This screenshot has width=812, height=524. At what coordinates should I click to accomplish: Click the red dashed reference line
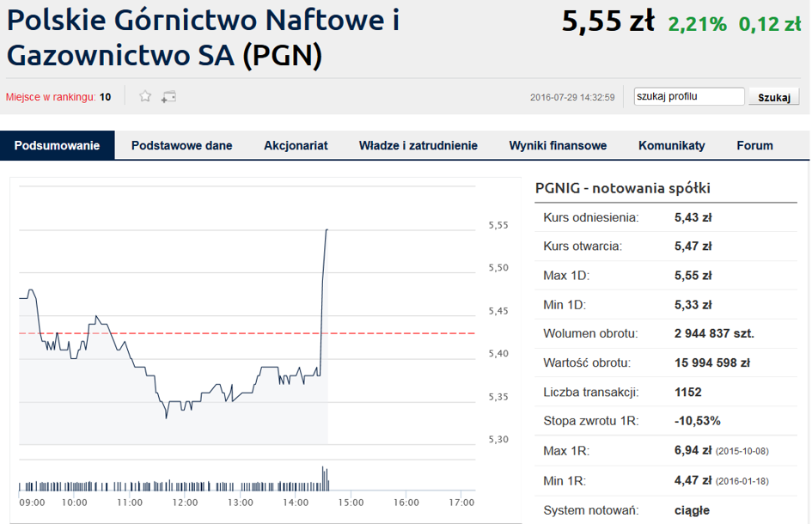(x=247, y=333)
